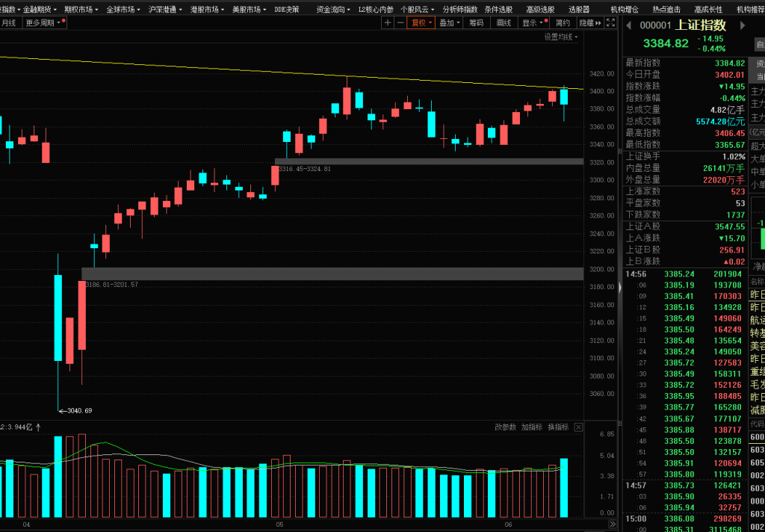The image size is (765, 532).
Task: Click the 上证换手 value 1.02%
Action: [x=734, y=157]
